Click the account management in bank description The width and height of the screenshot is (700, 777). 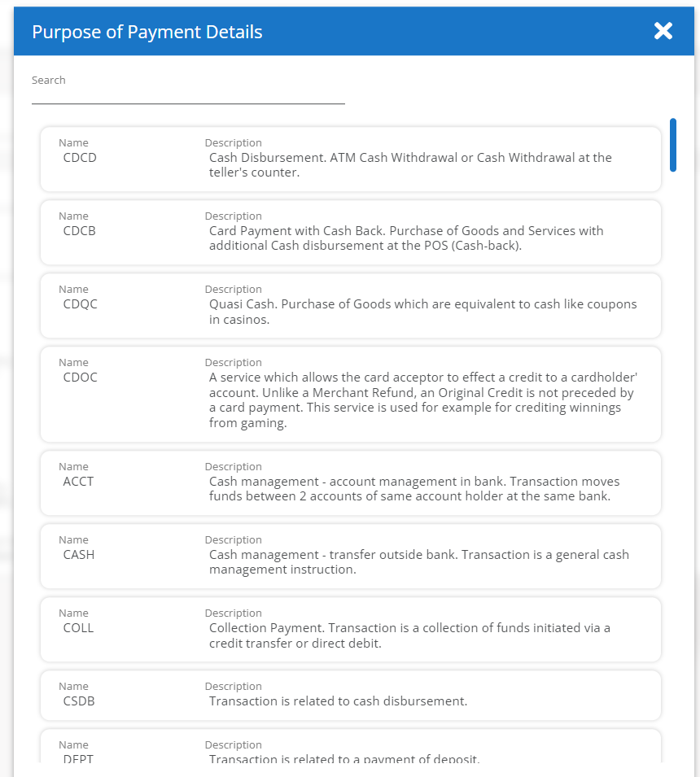(414, 489)
